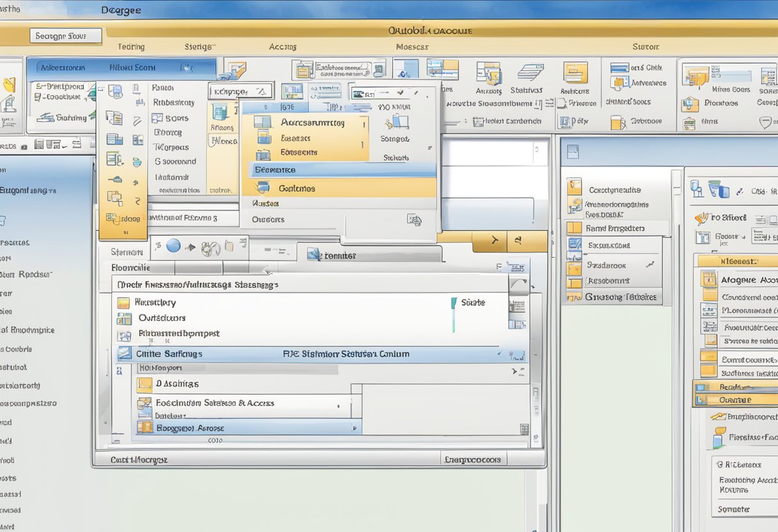Click the Enaprocooos button
This screenshot has width=778, height=532.
[x=474, y=459]
